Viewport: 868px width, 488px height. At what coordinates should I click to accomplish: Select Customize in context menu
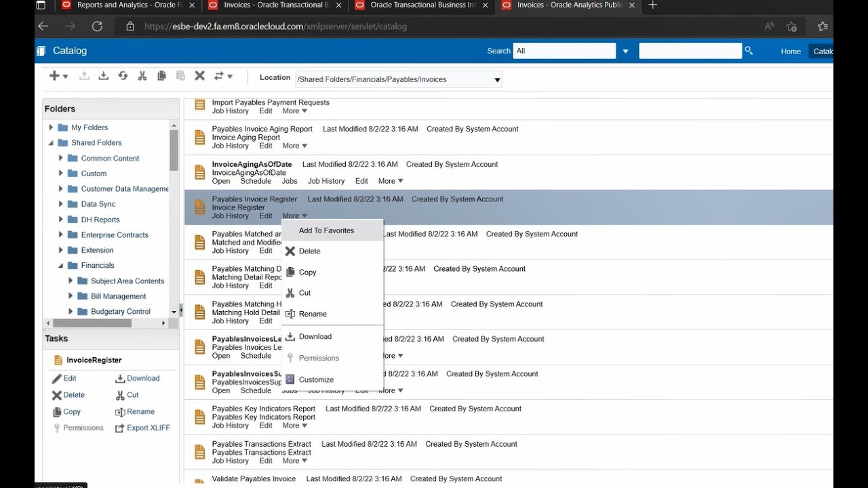pos(332,380)
